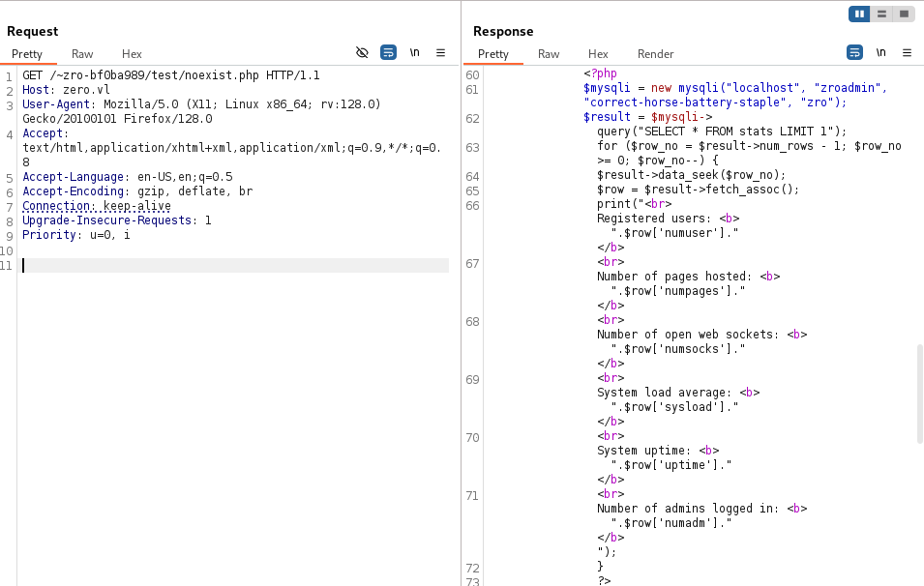
Task: Click the "zroadmin" username string in response
Action: (848, 88)
